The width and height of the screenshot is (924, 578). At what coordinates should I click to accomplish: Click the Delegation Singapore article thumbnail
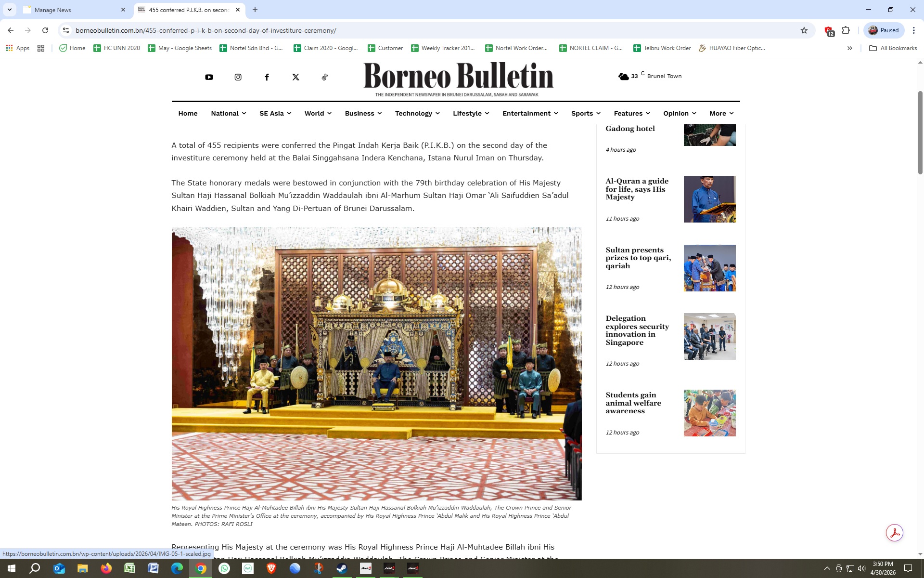(709, 336)
